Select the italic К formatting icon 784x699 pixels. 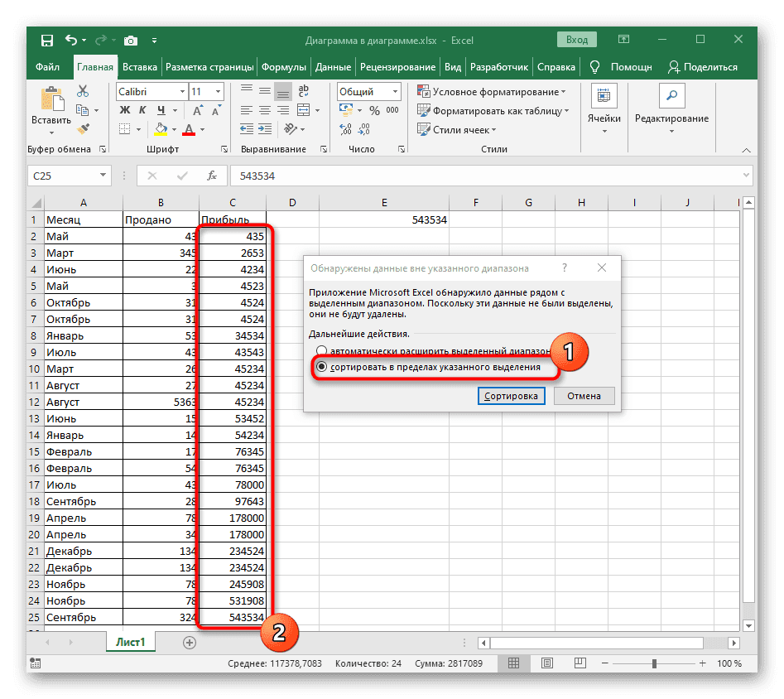click(144, 110)
